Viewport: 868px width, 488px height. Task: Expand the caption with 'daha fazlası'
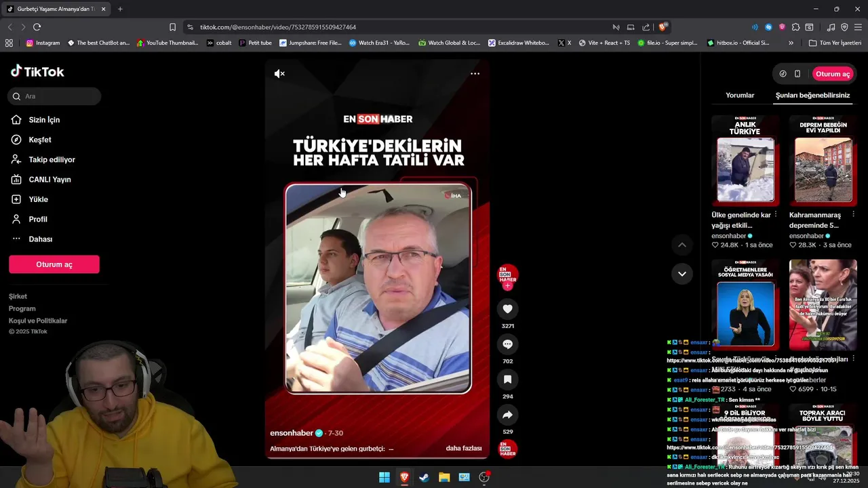tap(464, 449)
